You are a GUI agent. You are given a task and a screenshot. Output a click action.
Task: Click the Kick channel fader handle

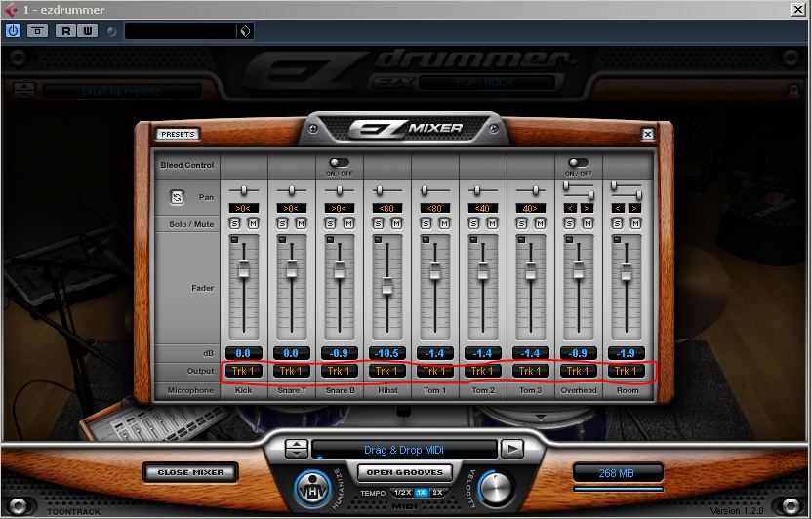(x=243, y=269)
